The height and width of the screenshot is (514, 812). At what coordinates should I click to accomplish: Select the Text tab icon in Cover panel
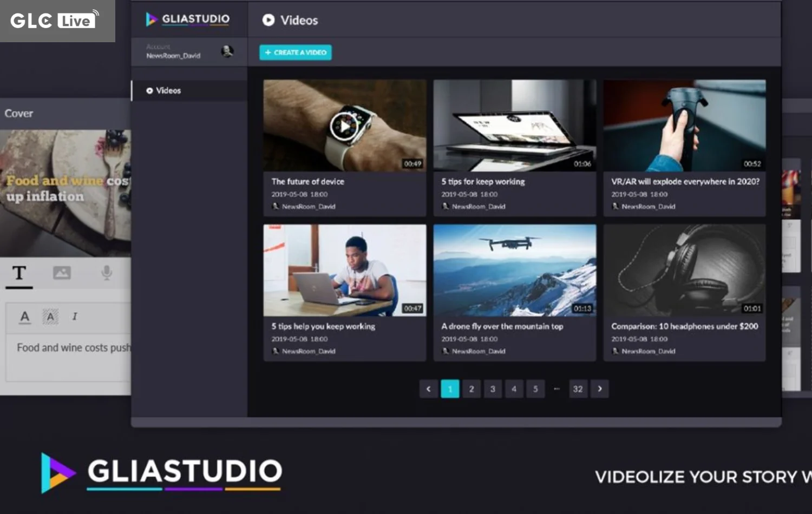[19, 273]
